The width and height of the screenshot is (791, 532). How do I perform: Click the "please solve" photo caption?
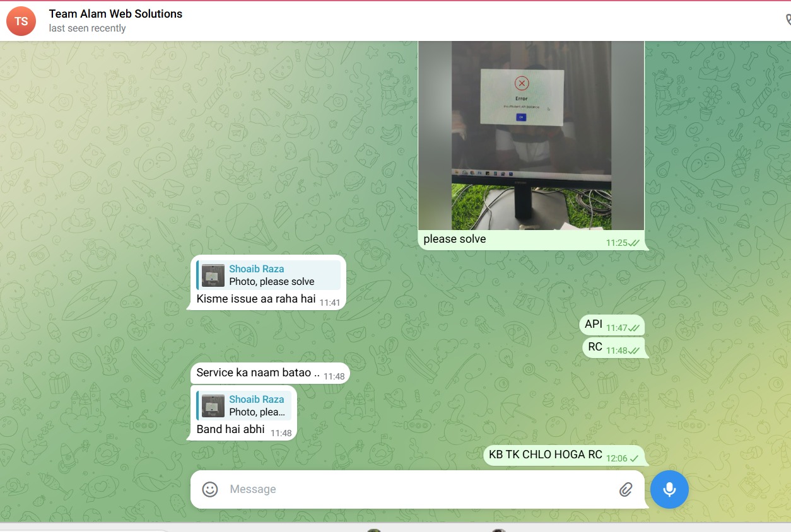[x=454, y=240]
